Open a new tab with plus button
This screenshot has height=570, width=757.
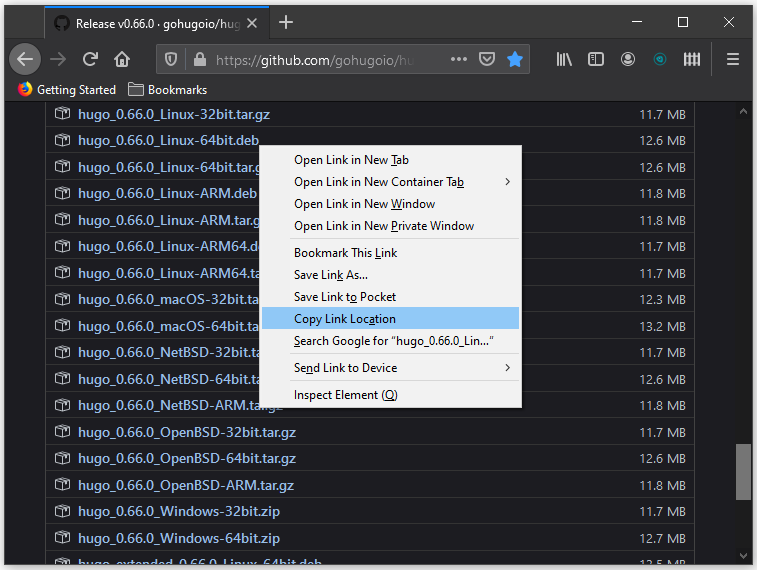point(286,22)
